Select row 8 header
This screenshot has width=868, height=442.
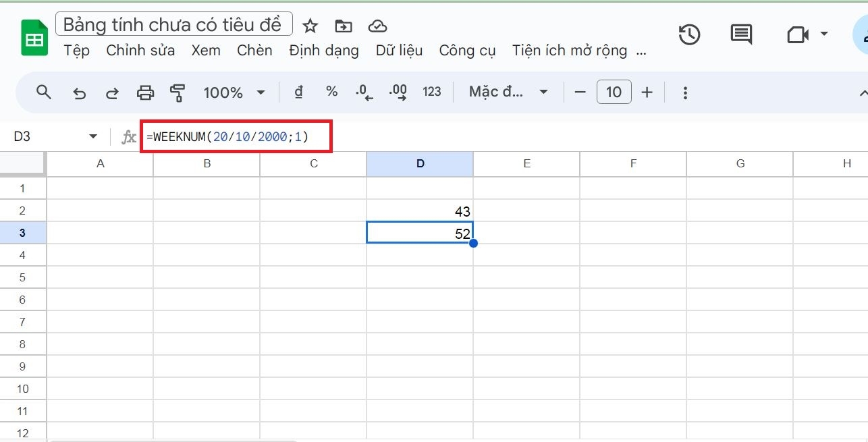[23, 344]
